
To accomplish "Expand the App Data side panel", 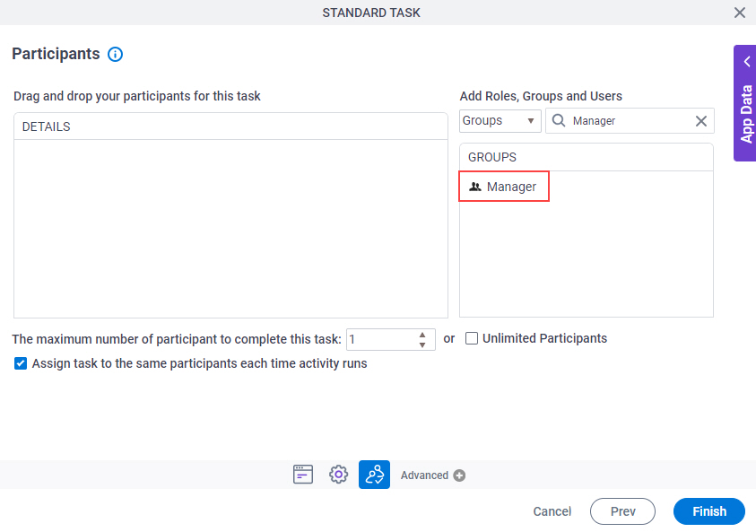I will point(745,103).
